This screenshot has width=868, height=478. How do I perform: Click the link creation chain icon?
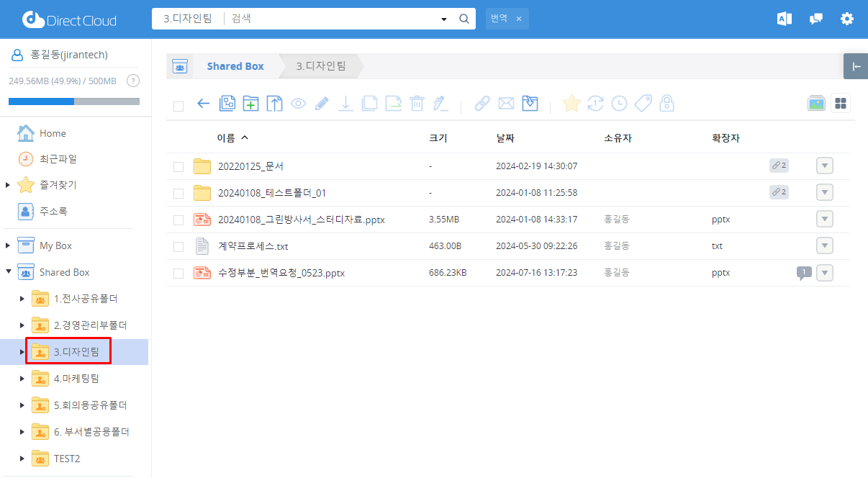[x=482, y=104]
